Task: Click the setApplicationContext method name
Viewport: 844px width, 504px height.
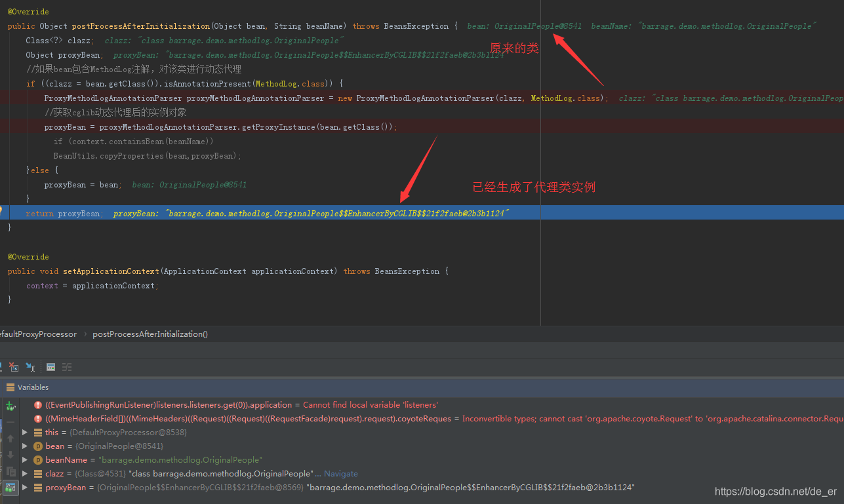Action: 111,271
